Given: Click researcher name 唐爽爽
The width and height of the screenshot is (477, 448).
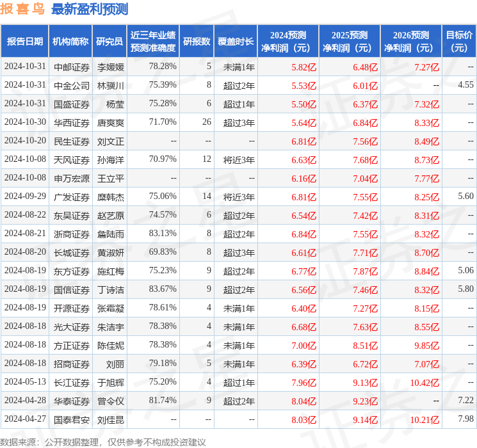Looking at the screenshot, I should pos(111,123).
